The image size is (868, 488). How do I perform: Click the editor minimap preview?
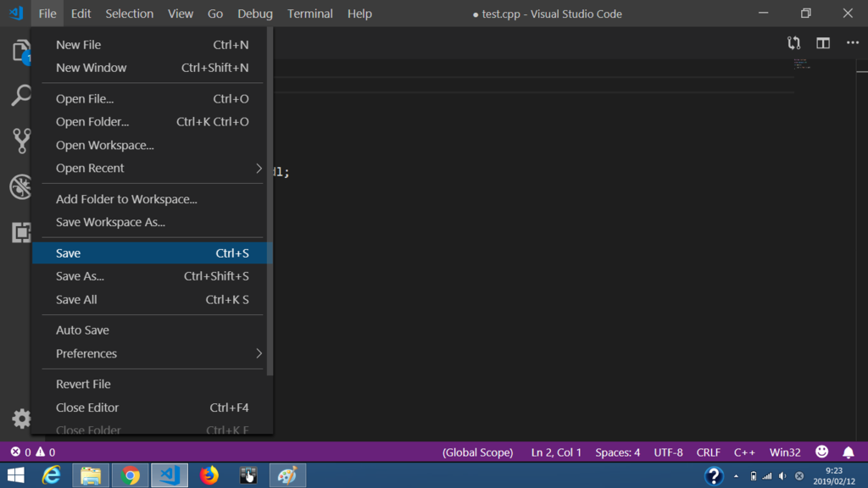(x=802, y=64)
